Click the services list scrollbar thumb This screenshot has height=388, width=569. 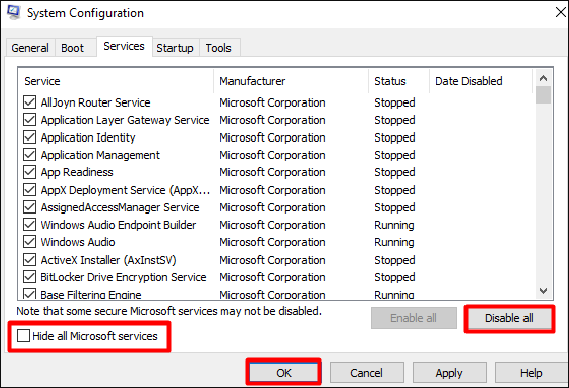tap(543, 95)
